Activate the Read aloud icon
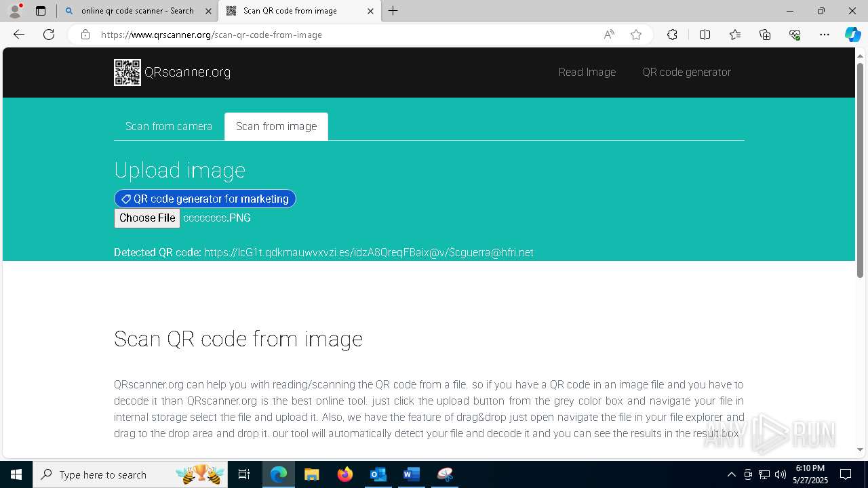 [609, 35]
